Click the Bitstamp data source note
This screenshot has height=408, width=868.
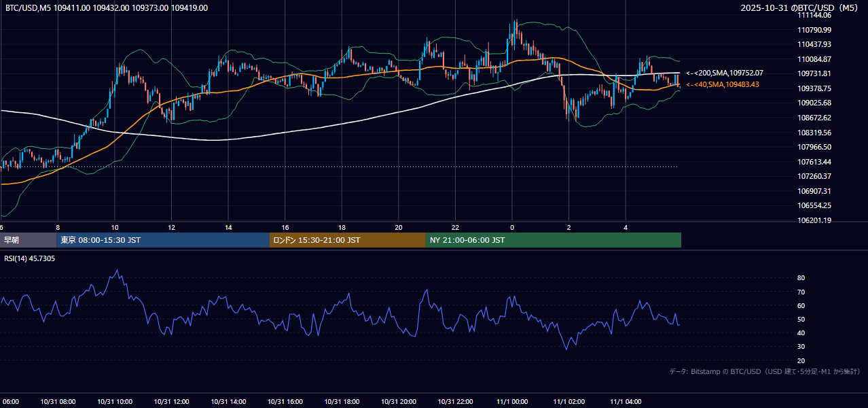(765, 371)
